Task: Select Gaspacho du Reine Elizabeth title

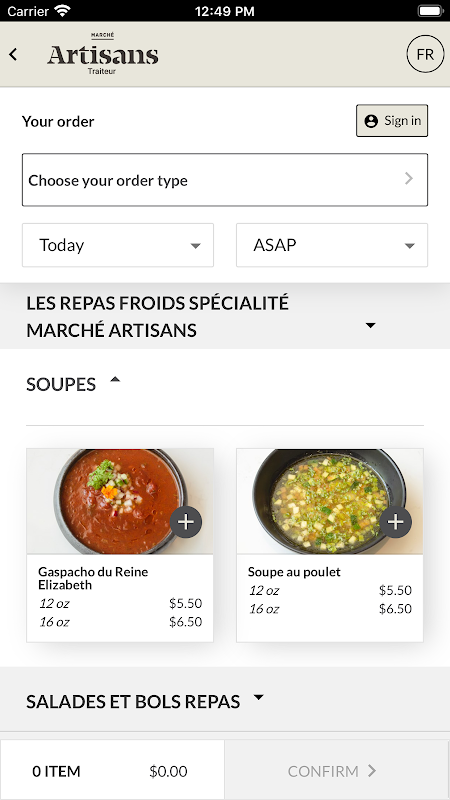Action: click(93, 578)
